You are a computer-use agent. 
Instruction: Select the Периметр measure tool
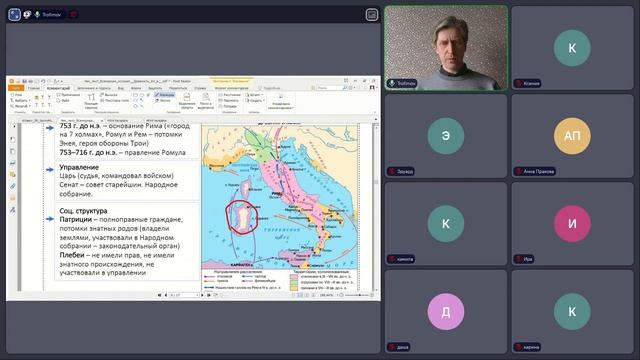pyautogui.click(x=229, y=100)
